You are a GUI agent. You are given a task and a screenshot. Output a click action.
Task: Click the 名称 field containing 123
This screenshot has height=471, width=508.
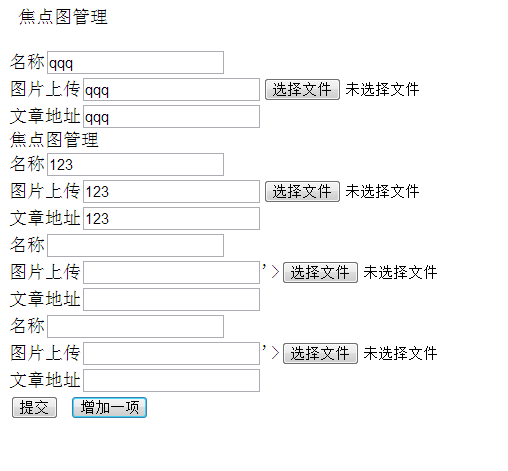[135, 164]
